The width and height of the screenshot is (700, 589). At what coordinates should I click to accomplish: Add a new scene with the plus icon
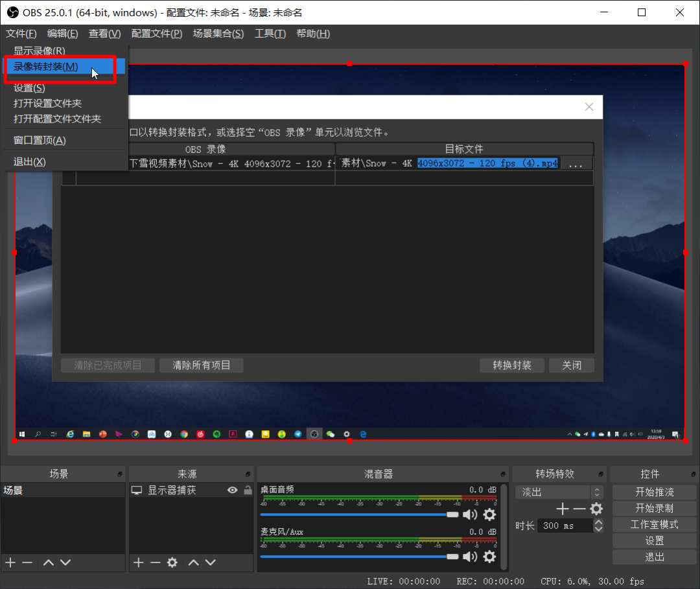pos(10,562)
